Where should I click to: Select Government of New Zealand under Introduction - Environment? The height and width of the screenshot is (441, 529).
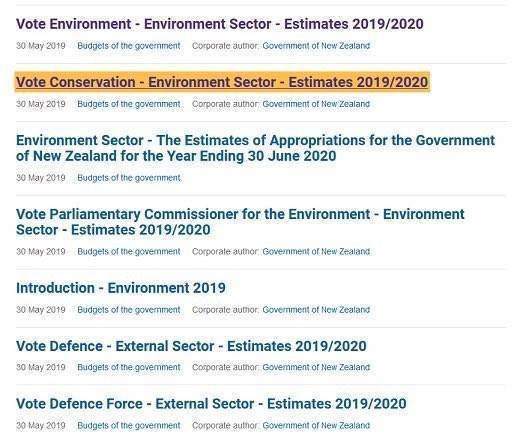tap(316, 310)
